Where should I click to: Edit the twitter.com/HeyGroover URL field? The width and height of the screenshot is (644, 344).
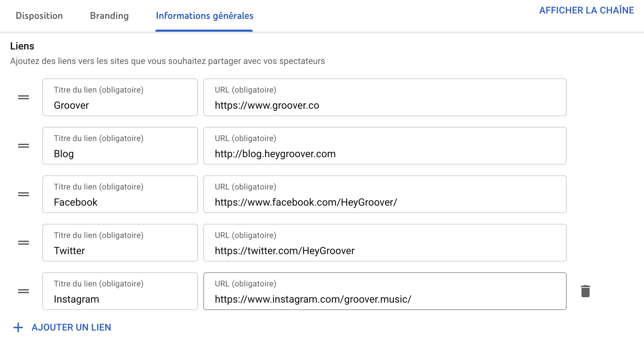[385, 243]
